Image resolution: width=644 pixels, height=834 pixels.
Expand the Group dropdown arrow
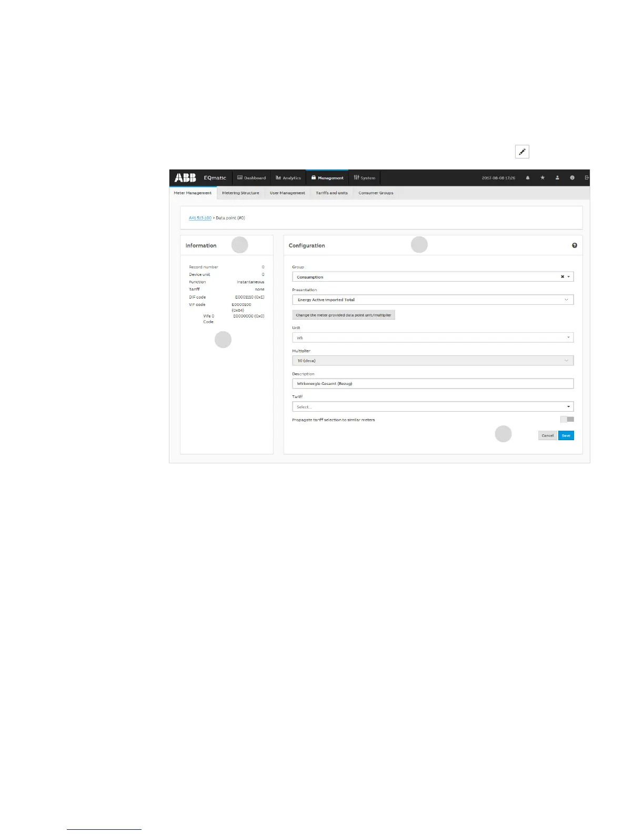pos(569,277)
